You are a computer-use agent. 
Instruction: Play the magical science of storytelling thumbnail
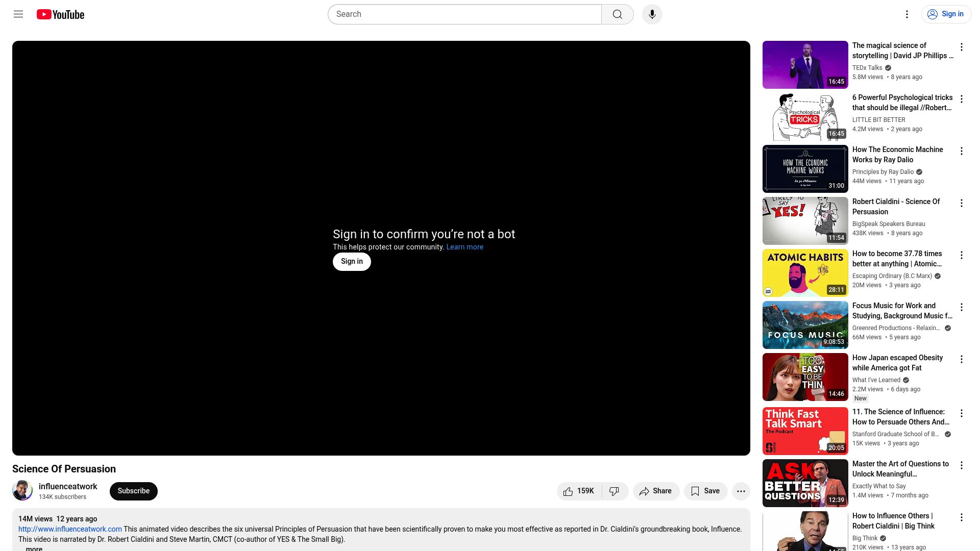pos(805,65)
